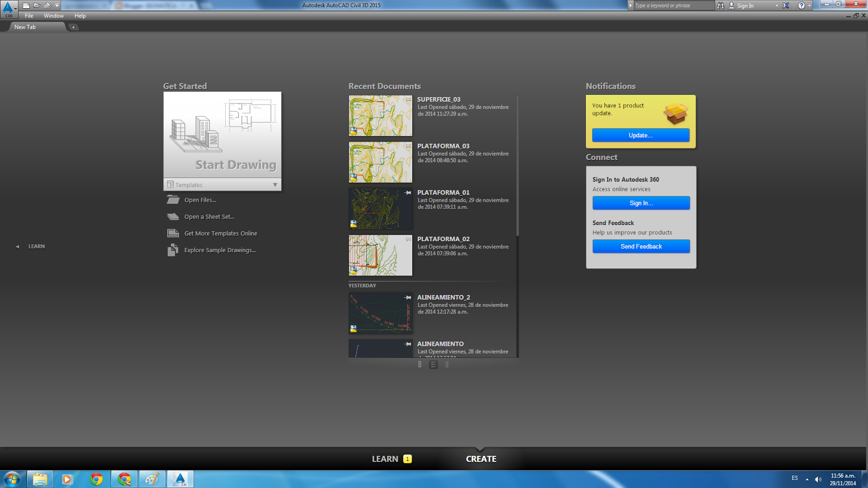Click the Get More Templates Online icon
Screen dimensions: 868x488
[x=173, y=233]
